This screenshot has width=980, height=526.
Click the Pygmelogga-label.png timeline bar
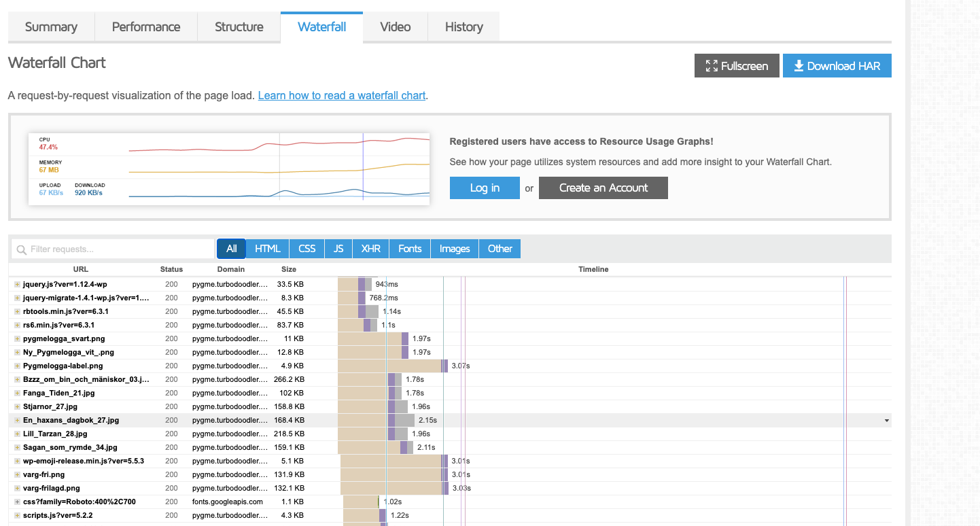click(x=393, y=366)
